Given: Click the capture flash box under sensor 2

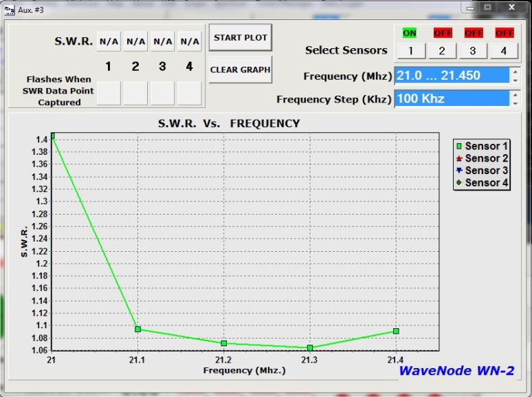Looking at the screenshot, I should (135, 93).
